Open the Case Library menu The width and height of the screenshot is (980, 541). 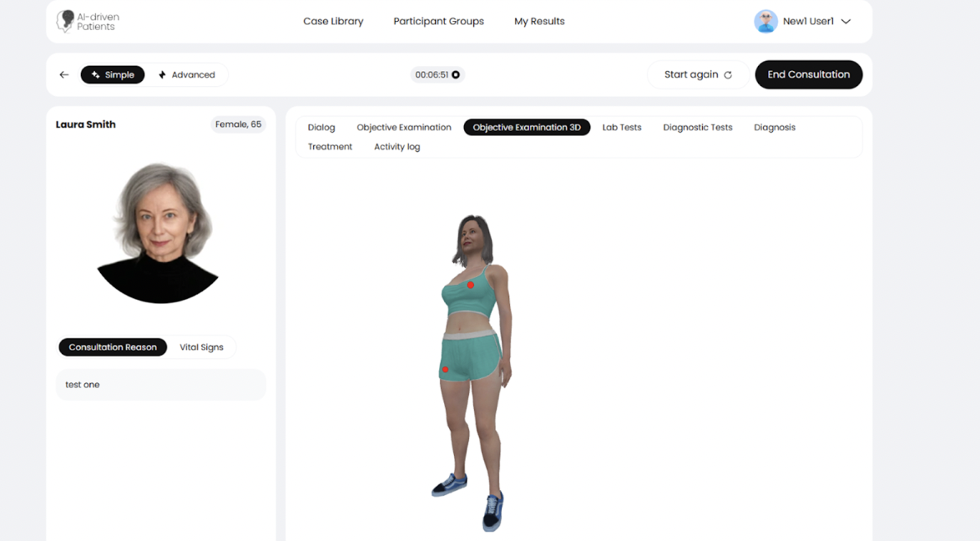click(x=333, y=22)
